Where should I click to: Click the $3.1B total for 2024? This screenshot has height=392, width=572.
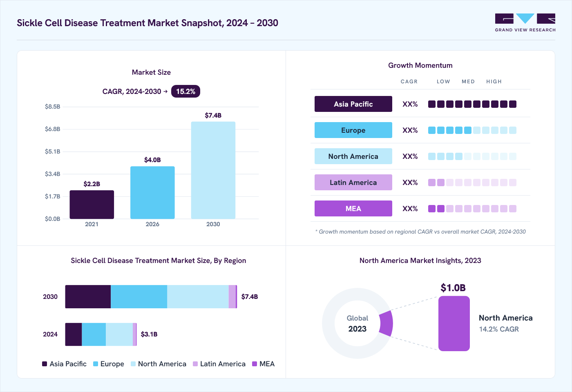(149, 334)
